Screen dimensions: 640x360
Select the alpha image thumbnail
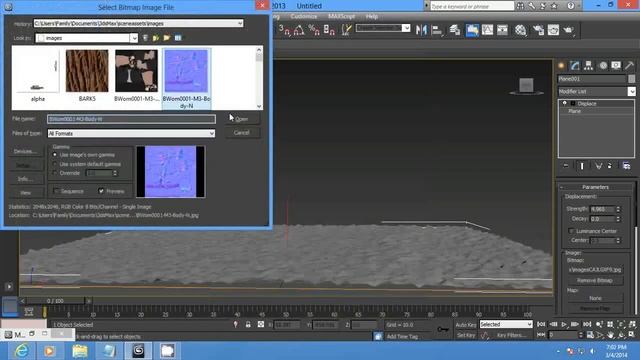[x=38, y=76]
